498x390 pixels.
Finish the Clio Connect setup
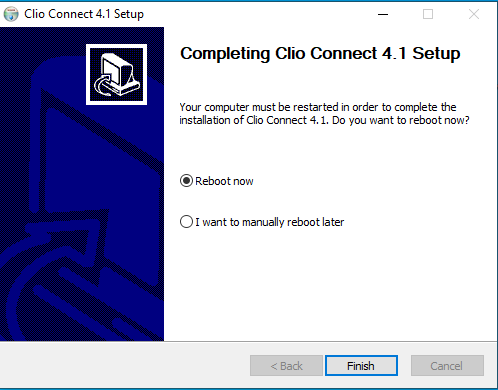click(x=361, y=366)
